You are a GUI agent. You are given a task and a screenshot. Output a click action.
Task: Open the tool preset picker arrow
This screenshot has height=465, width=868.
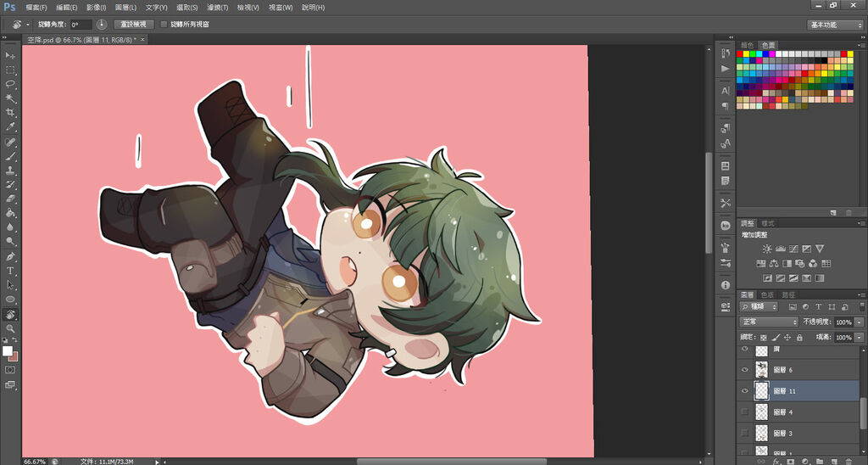[28, 25]
